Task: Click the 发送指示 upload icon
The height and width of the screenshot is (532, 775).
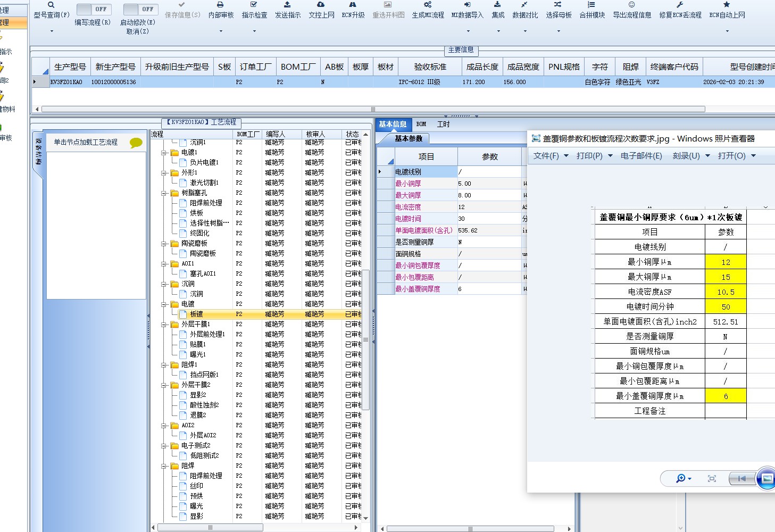Action: tap(287, 4)
